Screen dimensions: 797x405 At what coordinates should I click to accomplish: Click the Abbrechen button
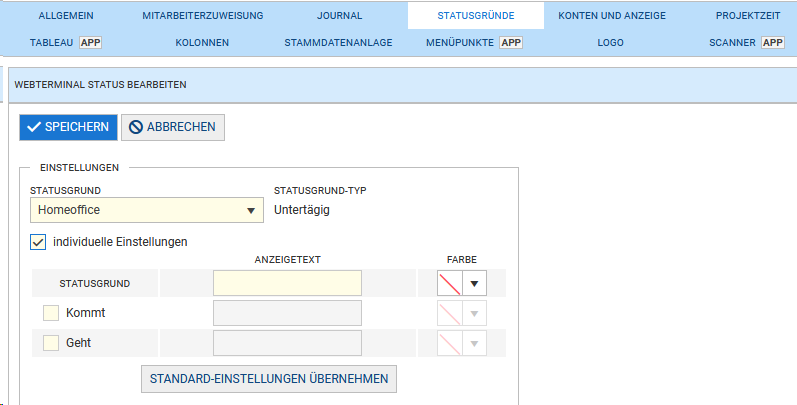[x=173, y=127]
